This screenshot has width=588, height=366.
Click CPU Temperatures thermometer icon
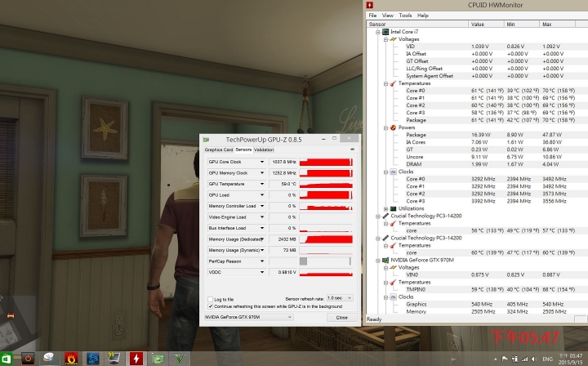click(393, 83)
